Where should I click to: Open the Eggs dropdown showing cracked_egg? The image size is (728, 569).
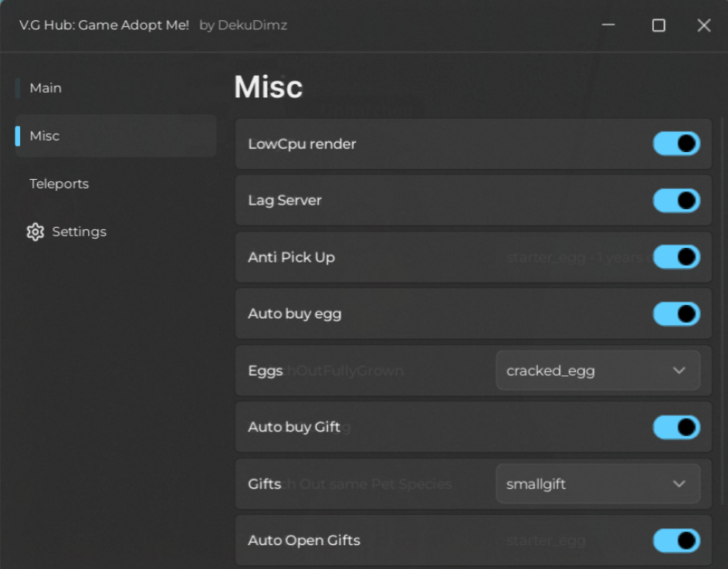598,371
